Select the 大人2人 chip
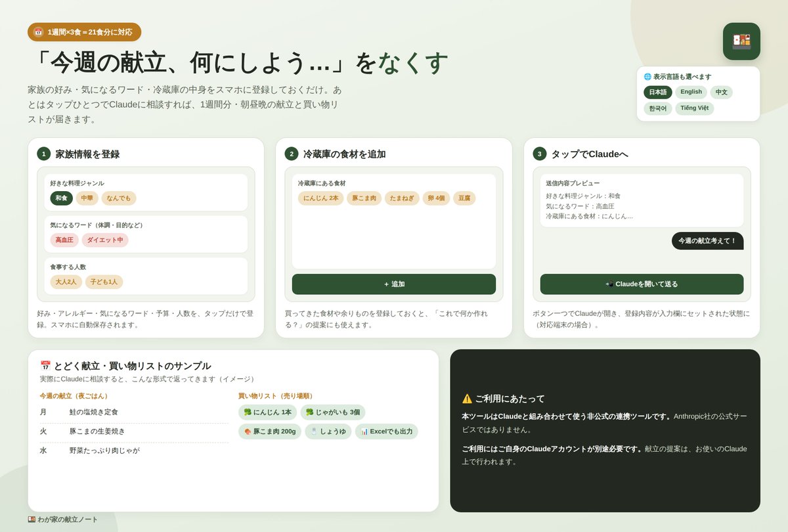This screenshot has width=788, height=532. 66,282
